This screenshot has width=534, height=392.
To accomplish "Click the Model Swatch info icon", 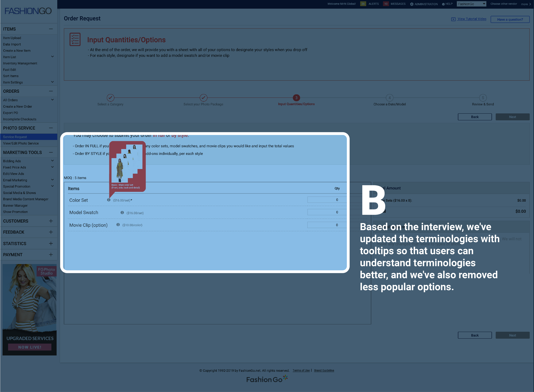I will 122,213.
